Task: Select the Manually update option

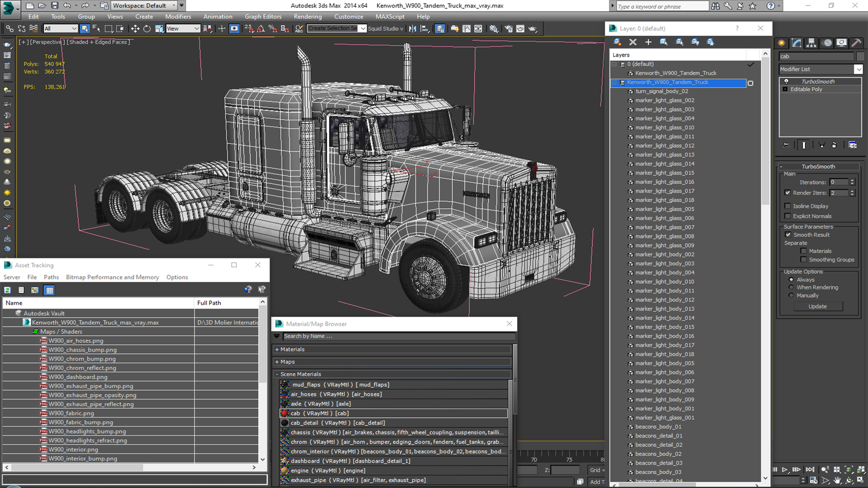Action: pyautogui.click(x=791, y=296)
